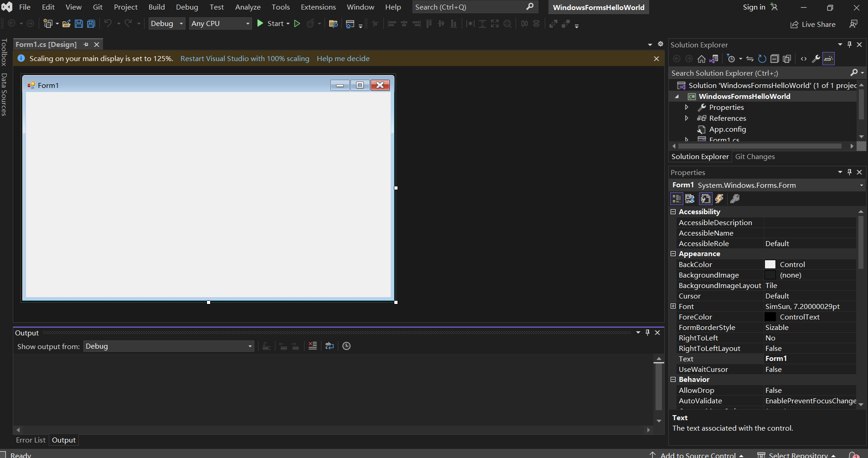This screenshot has height=458, width=868.
Task: Dismiss the scaling notification bar
Action: tap(656, 58)
